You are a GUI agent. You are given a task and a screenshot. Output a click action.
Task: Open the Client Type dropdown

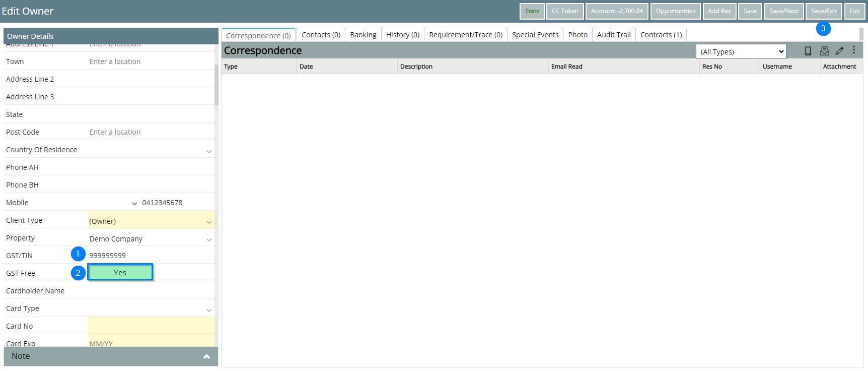[x=209, y=222]
